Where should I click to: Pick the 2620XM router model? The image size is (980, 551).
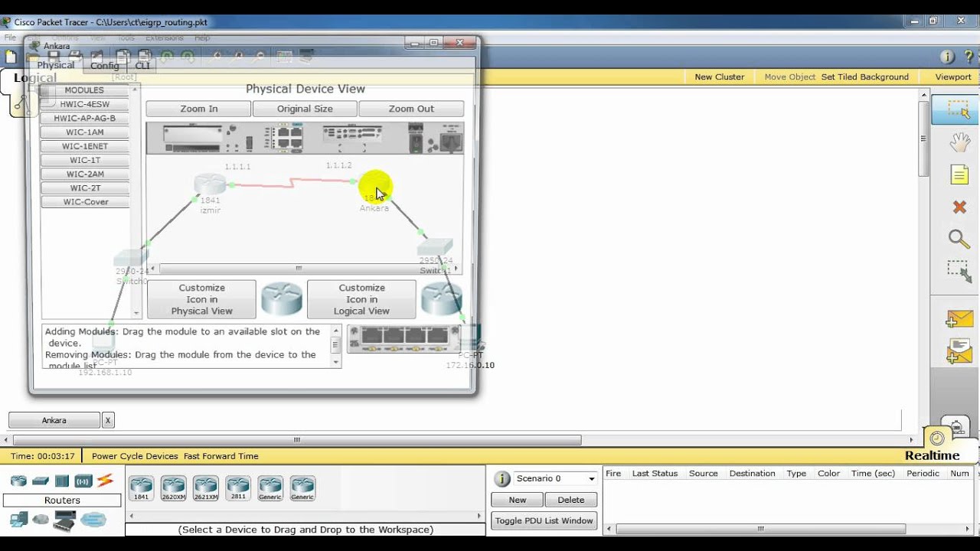click(174, 487)
